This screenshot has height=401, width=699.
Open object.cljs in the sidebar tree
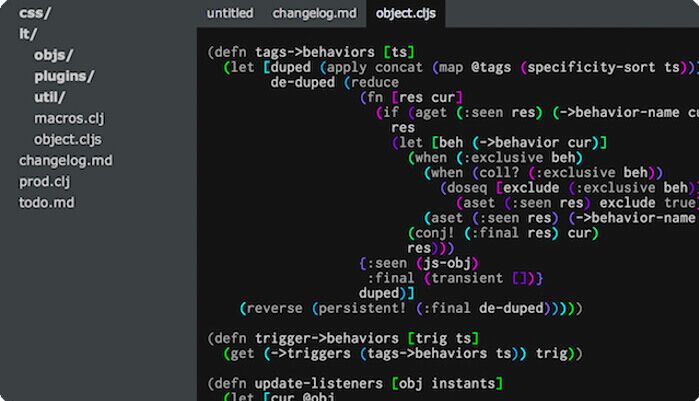68,139
